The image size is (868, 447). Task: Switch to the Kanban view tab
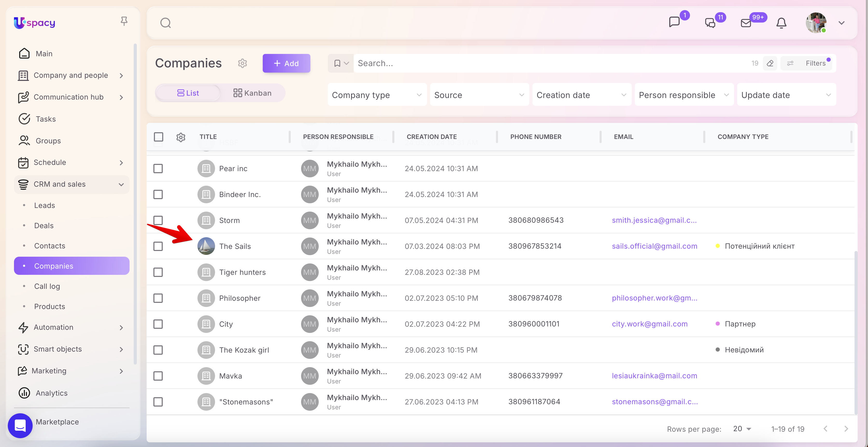[252, 93]
